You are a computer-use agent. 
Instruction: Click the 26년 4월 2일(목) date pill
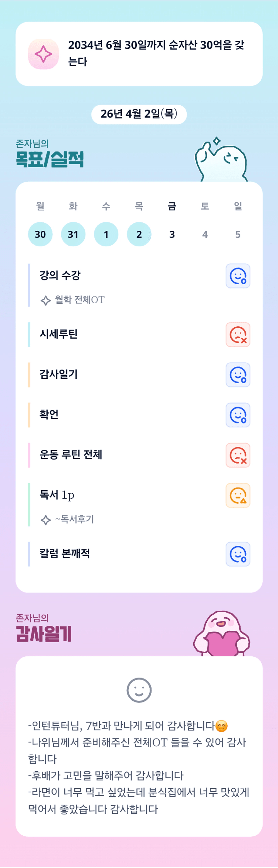click(x=139, y=114)
